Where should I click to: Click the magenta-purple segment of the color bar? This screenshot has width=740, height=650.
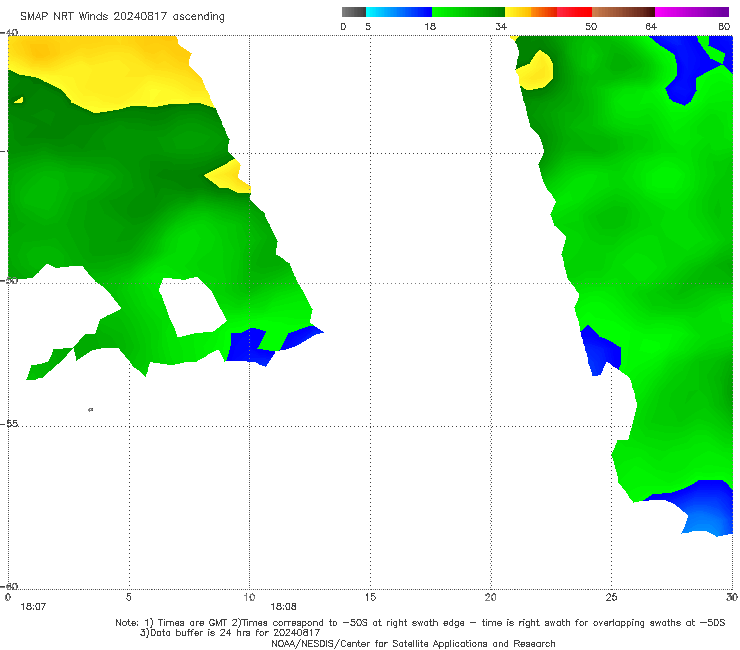click(x=692, y=12)
